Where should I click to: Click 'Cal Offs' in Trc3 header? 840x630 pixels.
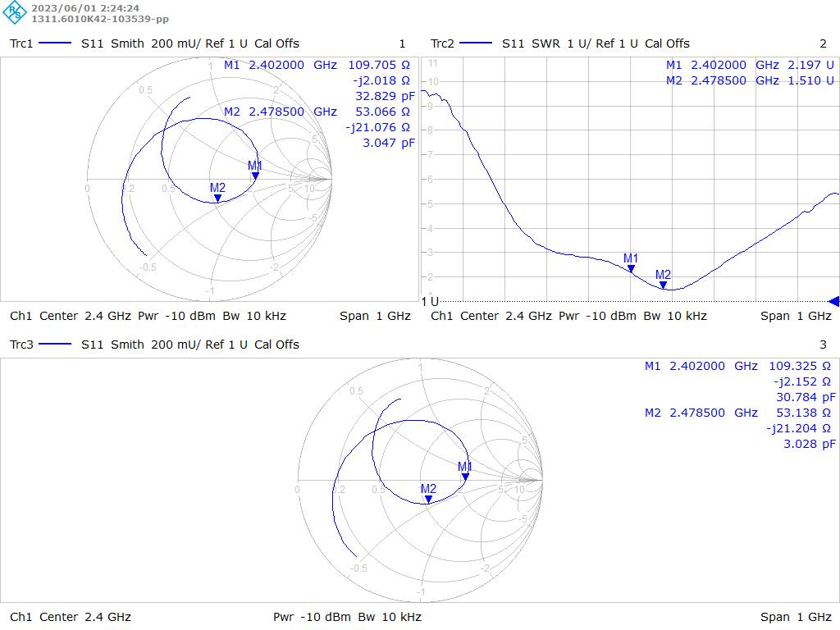tap(276, 345)
